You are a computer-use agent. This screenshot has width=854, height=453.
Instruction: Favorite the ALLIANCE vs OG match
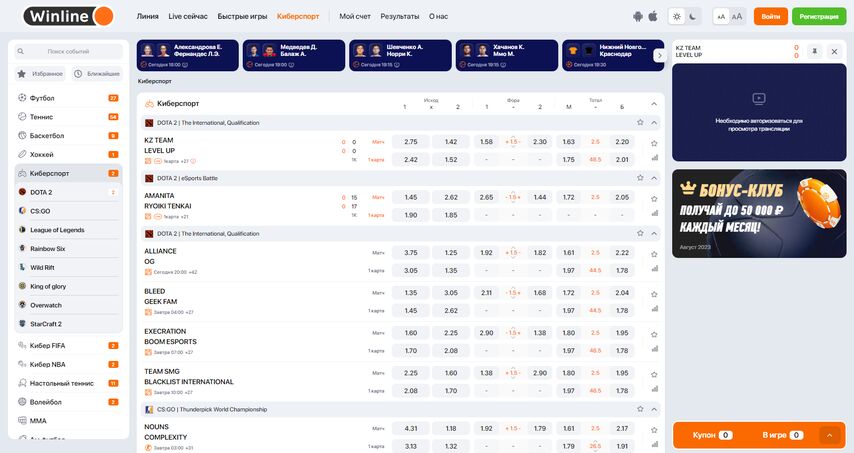tap(654, 254)
